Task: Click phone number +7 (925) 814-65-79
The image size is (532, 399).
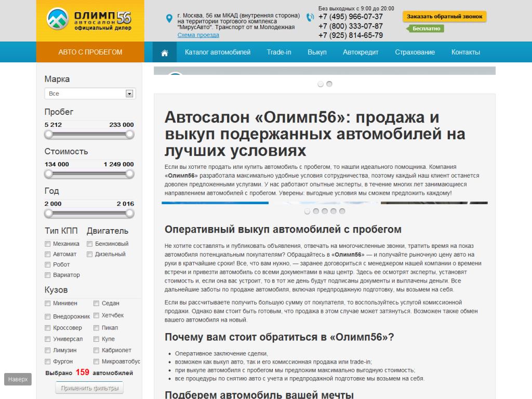Action: (351, 35)
